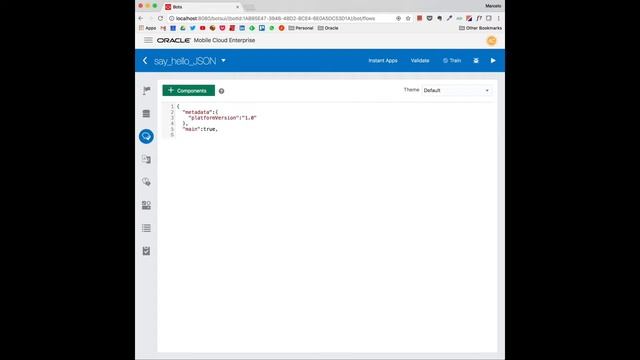Click the help question mark icon
Screen dimensions: 640x360
pos(221,91)
